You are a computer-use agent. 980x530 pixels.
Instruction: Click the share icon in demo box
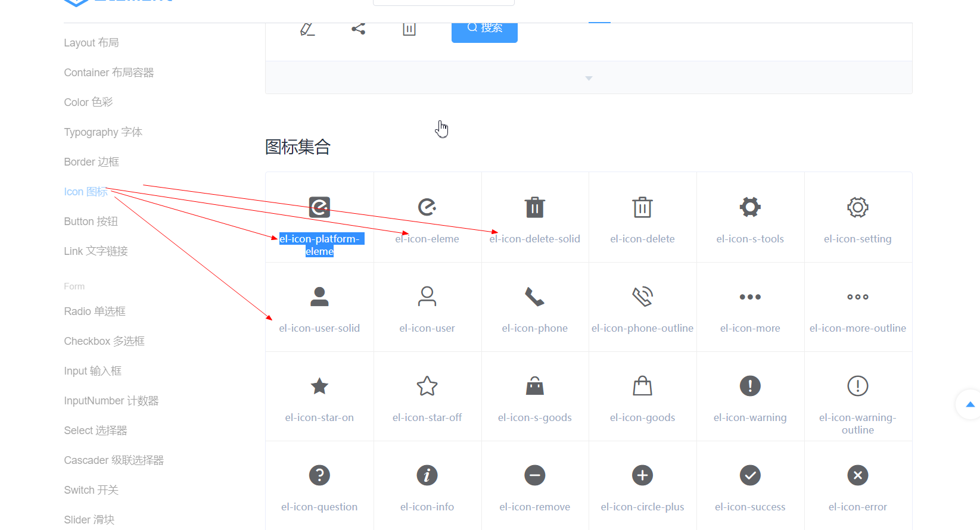coord(358,28)
